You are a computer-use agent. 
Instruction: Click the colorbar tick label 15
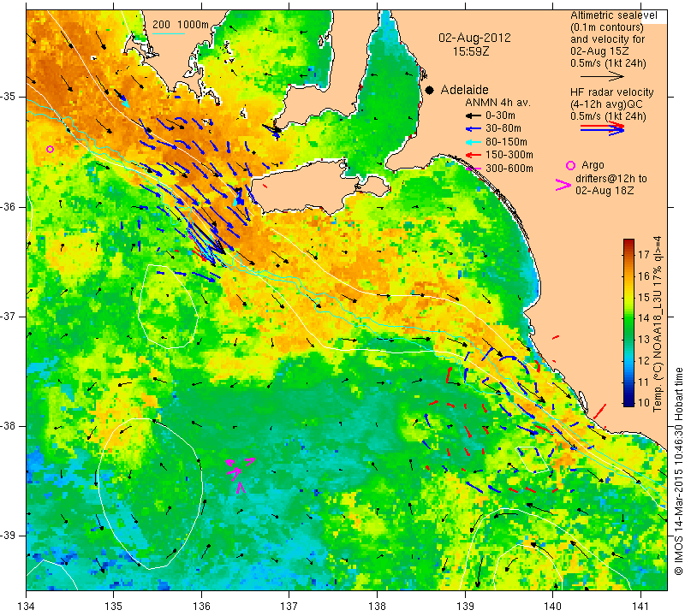click(644, 297)
